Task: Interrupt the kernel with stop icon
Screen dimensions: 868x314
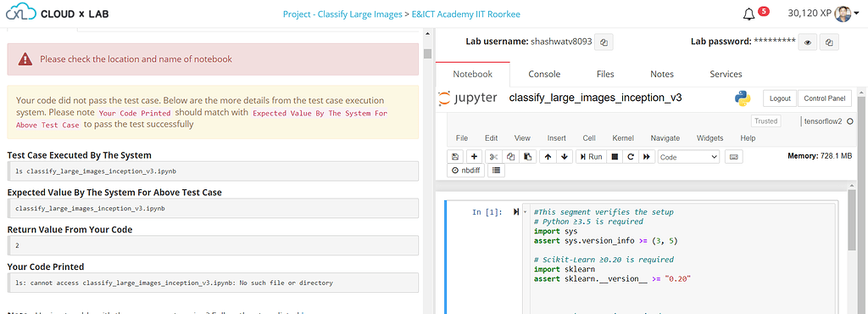Action: click(614, 157)
